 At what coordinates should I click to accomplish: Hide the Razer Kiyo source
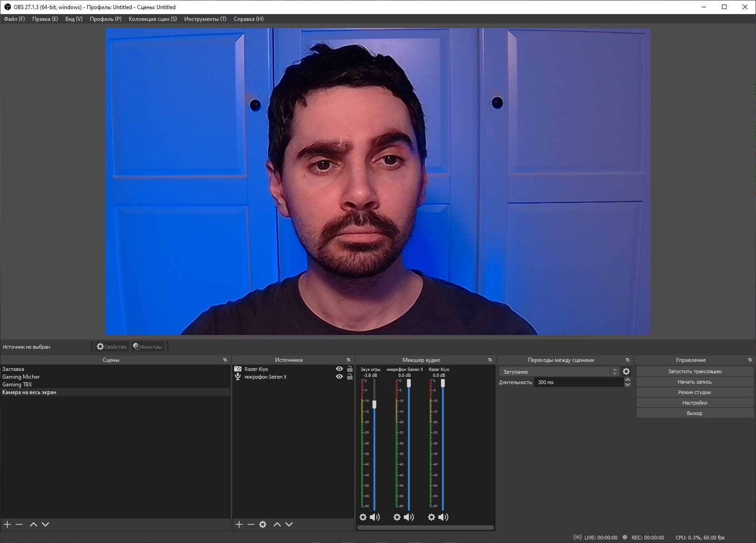pos(339,369)
